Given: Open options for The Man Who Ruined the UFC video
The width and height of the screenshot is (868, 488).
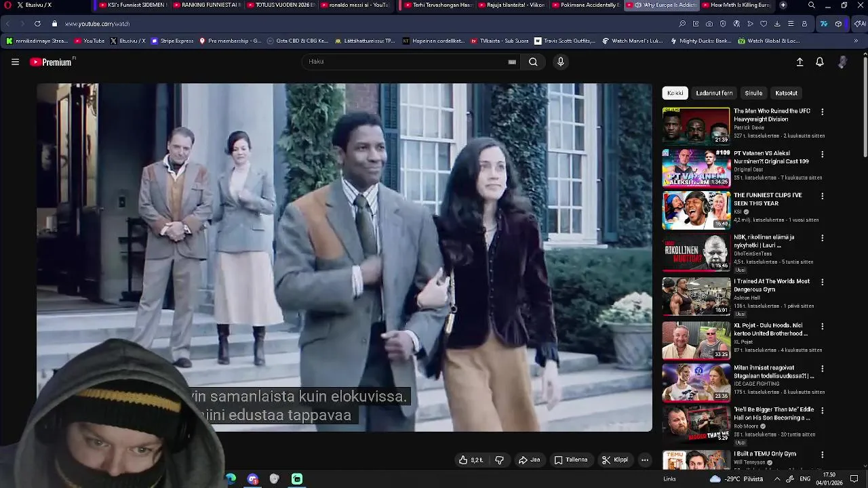Looking at the screenshot, I should click(x=822, y=112).
